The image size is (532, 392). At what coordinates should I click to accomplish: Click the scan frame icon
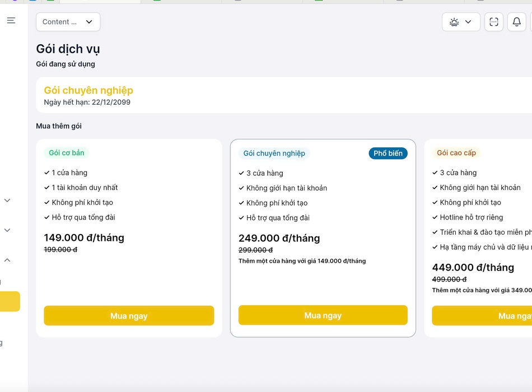click(493, 22)
